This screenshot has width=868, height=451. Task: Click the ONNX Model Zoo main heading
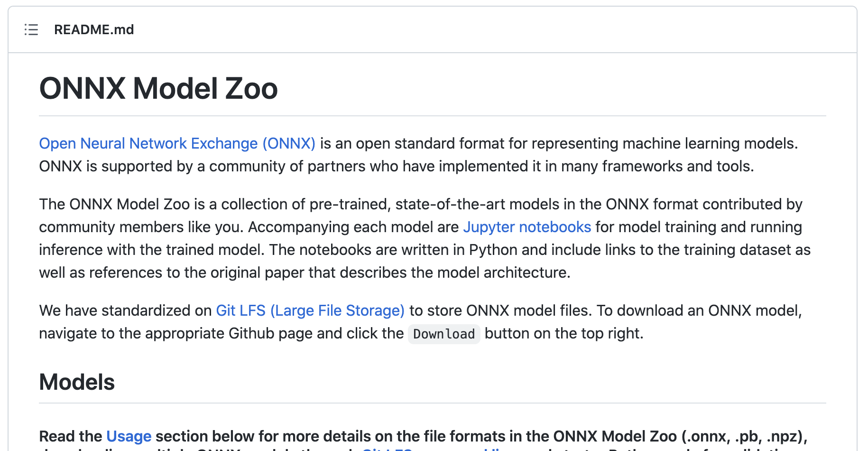click(x=158, y=89)
